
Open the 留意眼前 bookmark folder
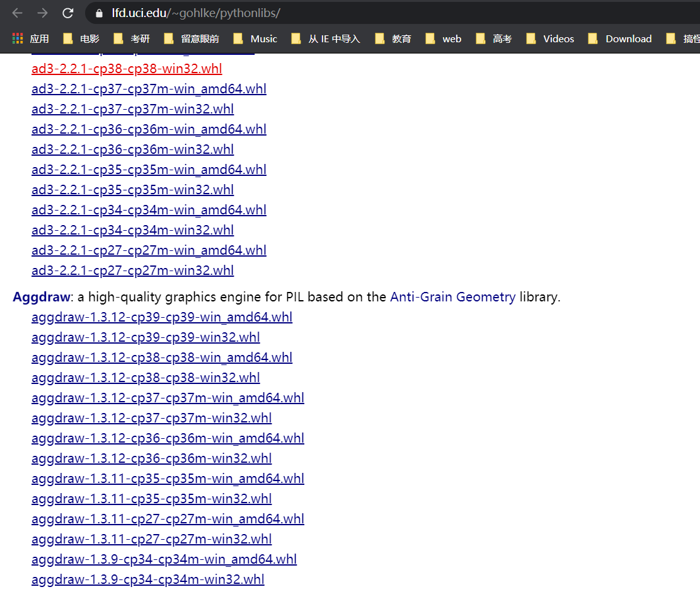pos(192,39)
